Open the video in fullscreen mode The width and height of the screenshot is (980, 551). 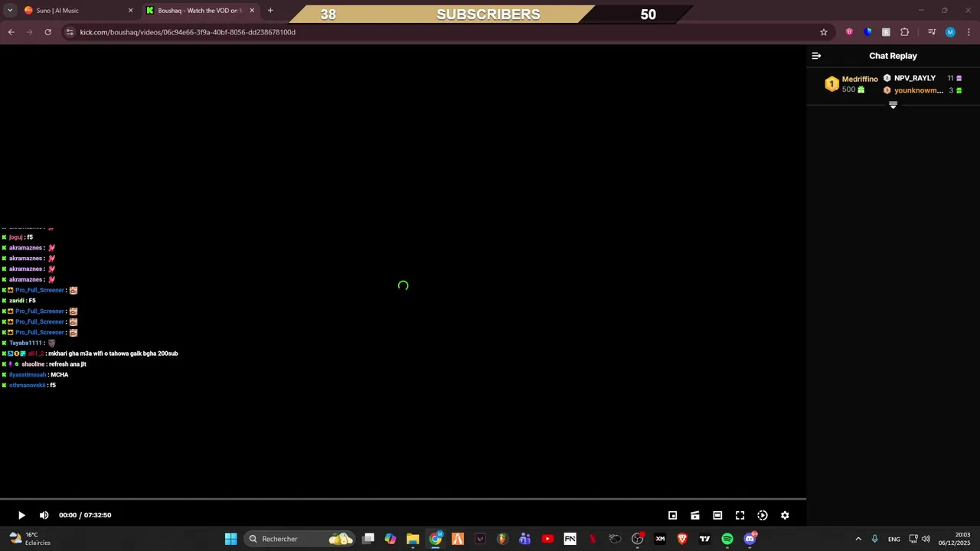740,515
